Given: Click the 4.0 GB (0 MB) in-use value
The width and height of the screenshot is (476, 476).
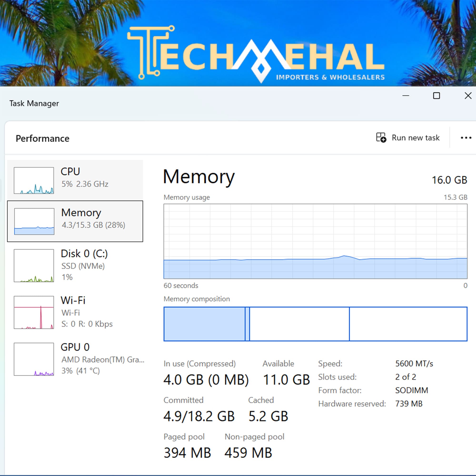Looking at the screenshot, I should pyautogui.click(x=206, y=380).
